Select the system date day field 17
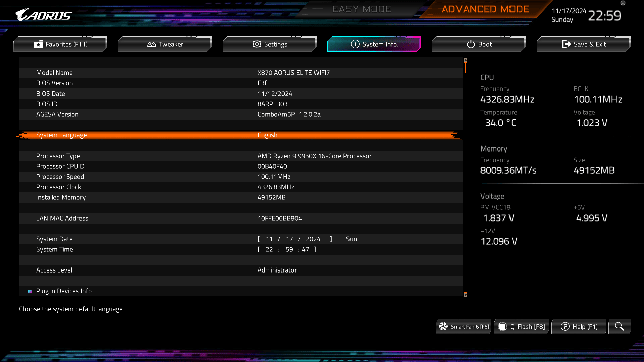The image size is (644, 362). pos(289,239)
